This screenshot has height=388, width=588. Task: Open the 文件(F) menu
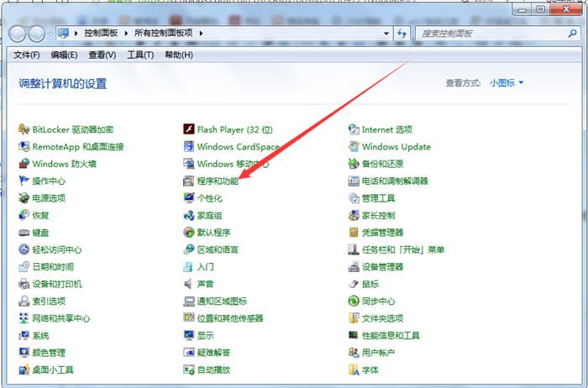pos(27,55)
